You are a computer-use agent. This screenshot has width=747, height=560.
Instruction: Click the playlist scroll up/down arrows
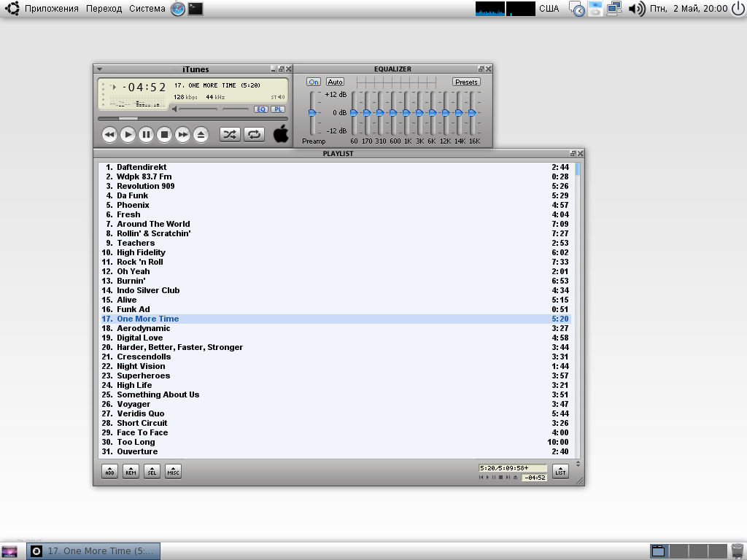[578, 463]
